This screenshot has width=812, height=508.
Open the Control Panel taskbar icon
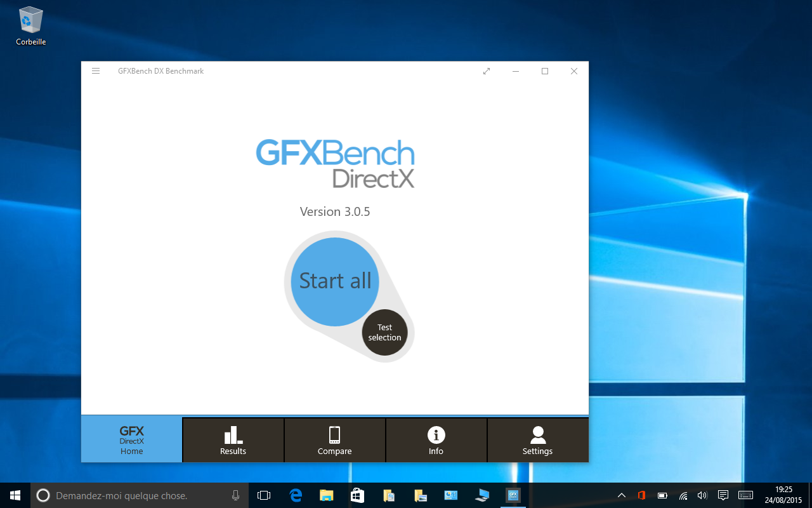click(451, 495)
